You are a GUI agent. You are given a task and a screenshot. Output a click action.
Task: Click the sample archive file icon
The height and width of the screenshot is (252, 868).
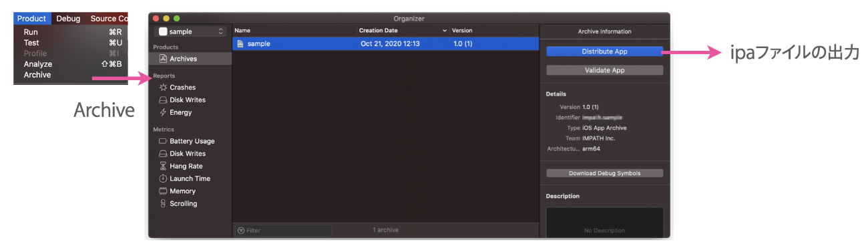click(x=240, y=43)
